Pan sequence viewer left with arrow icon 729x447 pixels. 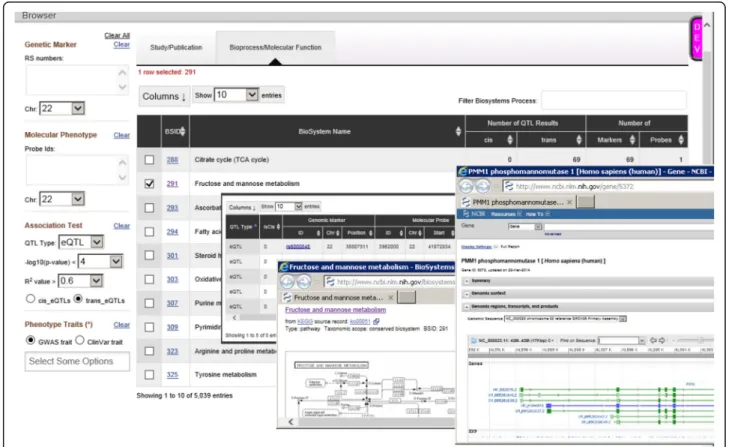(x=653, y=340)
